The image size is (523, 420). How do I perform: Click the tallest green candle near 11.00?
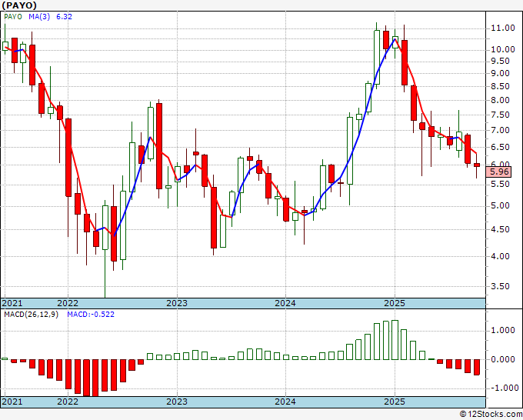point(377,58)
